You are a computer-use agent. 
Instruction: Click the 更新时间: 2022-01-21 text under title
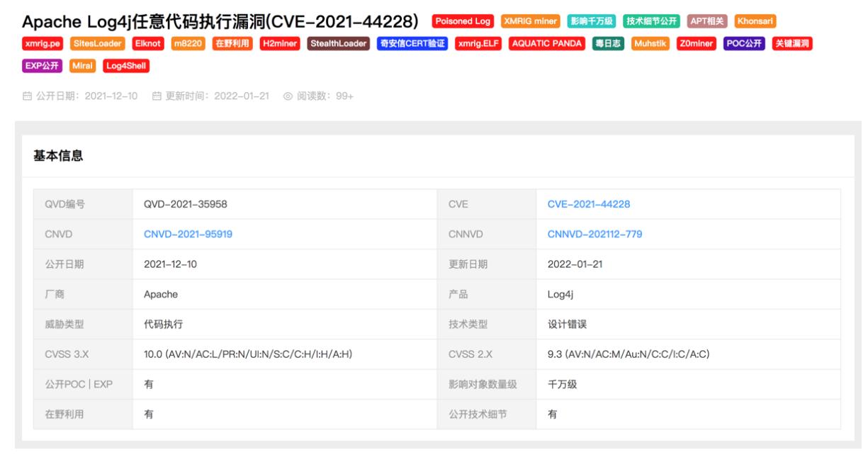click(217, 98)
